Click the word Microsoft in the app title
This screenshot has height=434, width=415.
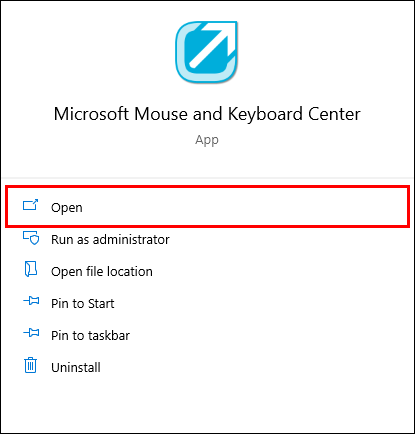click(x=91, y=114)
